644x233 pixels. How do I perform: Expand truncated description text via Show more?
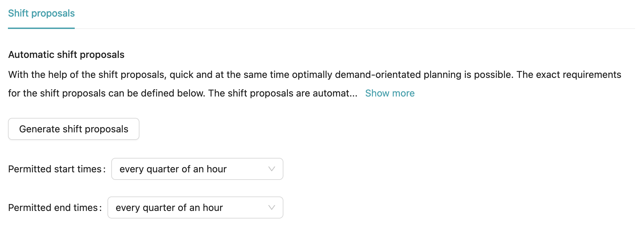(x=389, y=93)
